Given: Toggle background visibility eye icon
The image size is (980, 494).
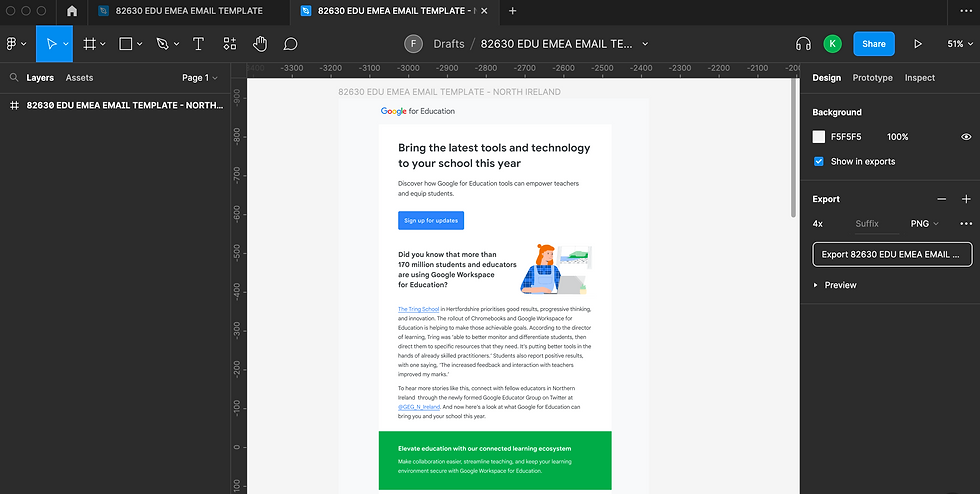Looking at the screenshot, I should point(966,137).
